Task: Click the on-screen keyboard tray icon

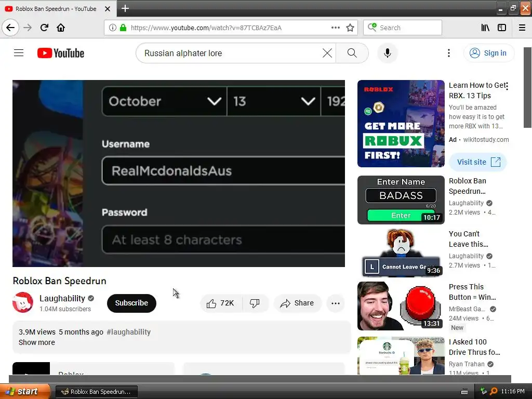Action: point(464,392)
